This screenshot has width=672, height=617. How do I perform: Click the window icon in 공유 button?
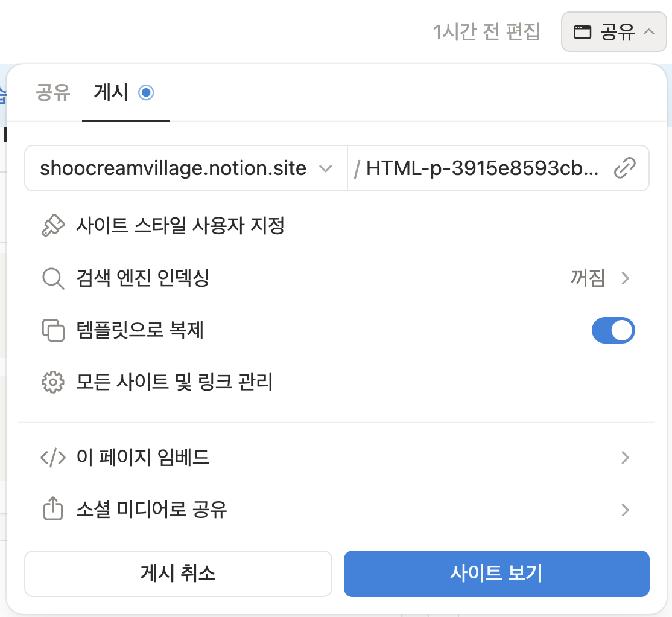click(x=582, y=32)
